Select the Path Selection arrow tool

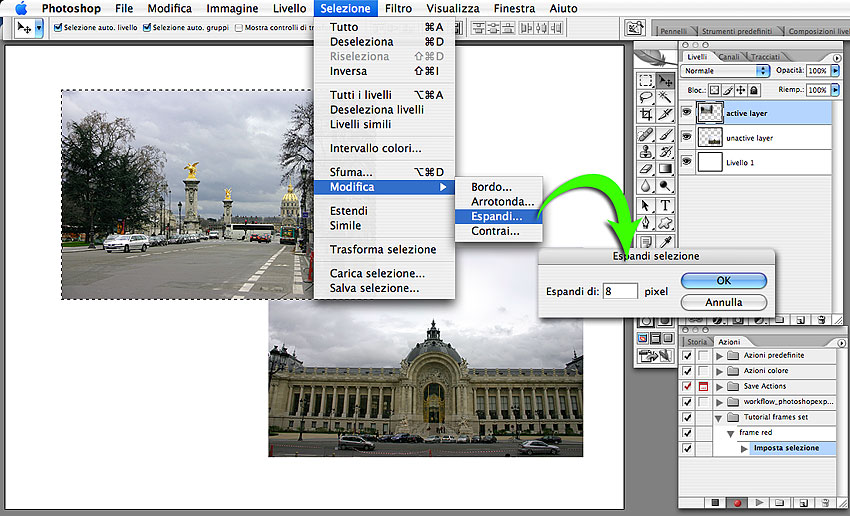point(646,206)
